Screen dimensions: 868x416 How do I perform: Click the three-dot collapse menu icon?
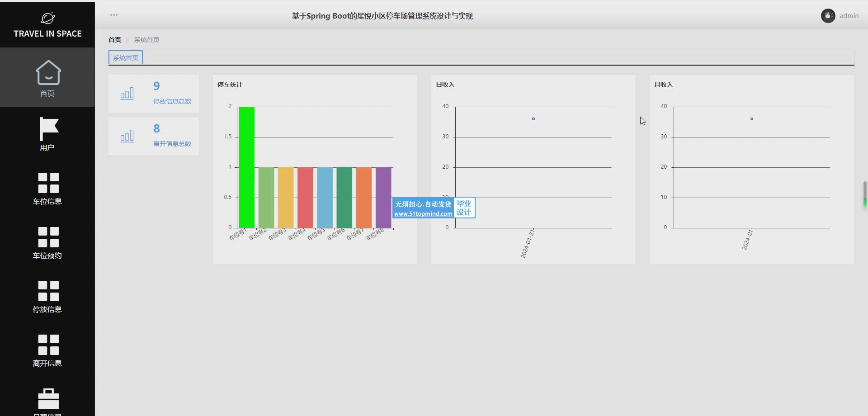click(114, 15)
